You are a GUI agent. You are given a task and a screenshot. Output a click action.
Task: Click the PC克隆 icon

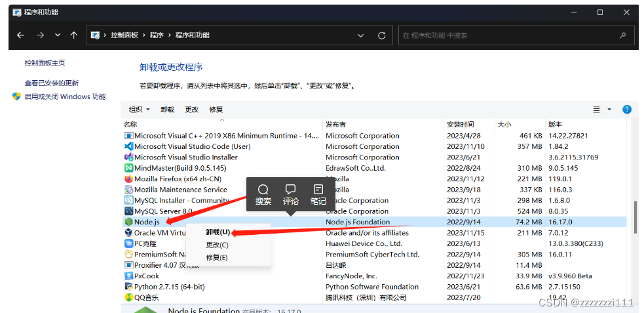tap(128, 243)
